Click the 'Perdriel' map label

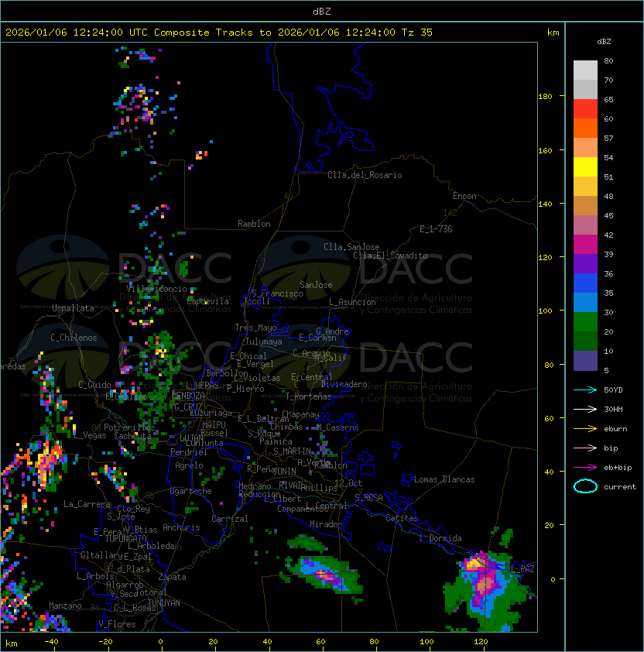pyautogui.click(x=189, y=451)
